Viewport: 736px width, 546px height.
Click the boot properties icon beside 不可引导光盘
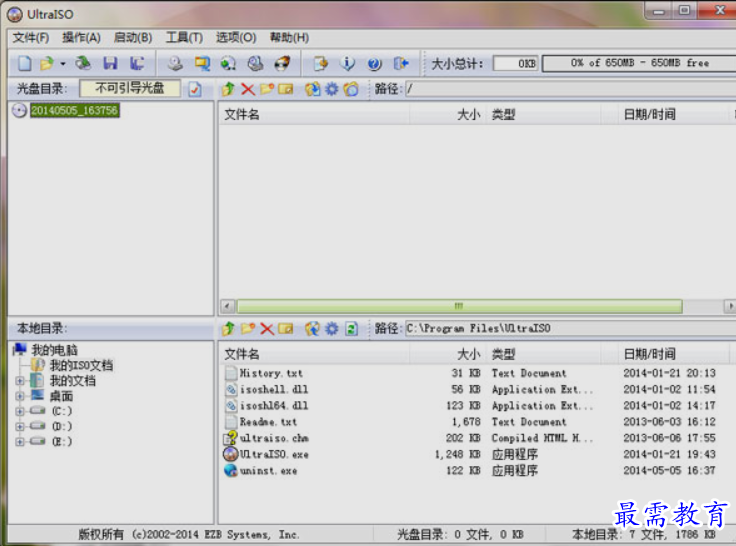[x=195, y=89]
